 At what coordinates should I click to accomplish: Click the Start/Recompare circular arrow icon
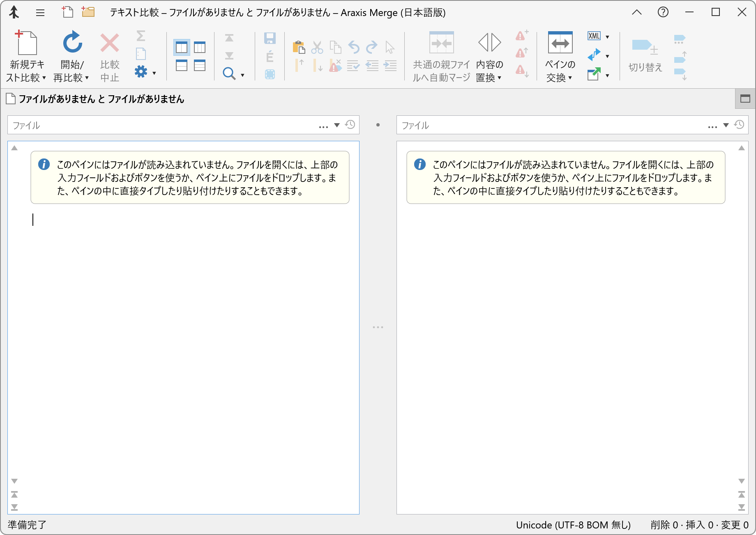click(x=72, y=43)
